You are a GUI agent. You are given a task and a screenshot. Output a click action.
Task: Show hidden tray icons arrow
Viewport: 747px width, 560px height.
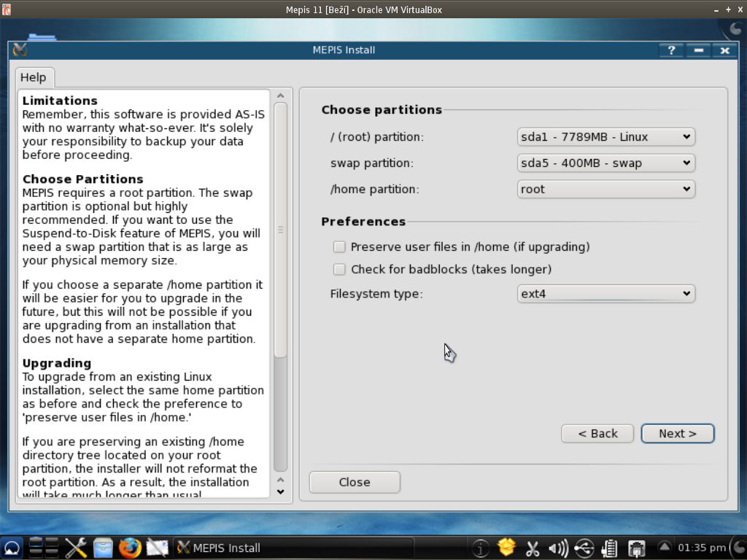point(665,547)
